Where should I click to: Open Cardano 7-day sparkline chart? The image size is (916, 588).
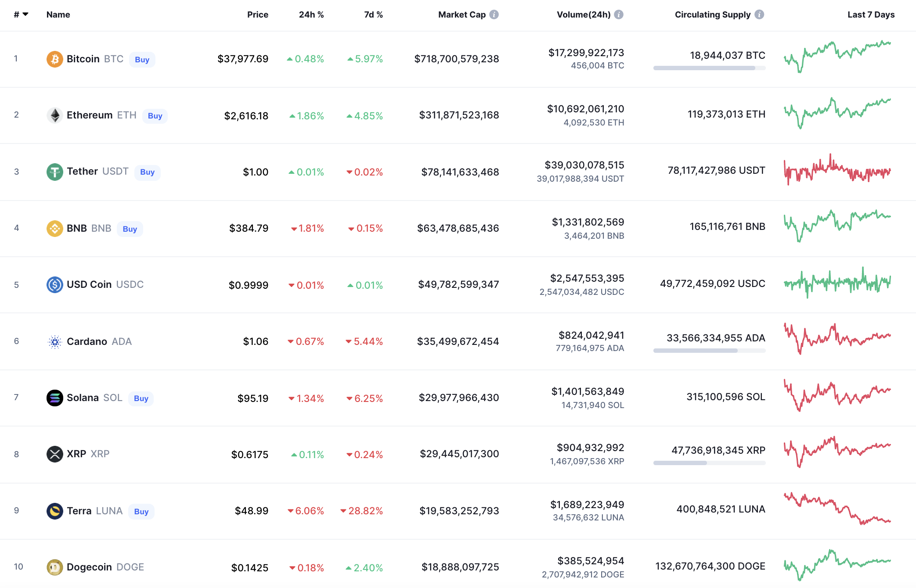837,339
